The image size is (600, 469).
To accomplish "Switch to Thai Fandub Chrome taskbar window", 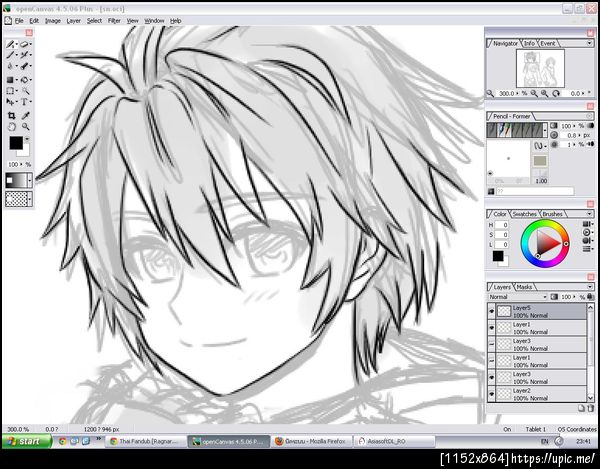I will [x=145, y=441].
